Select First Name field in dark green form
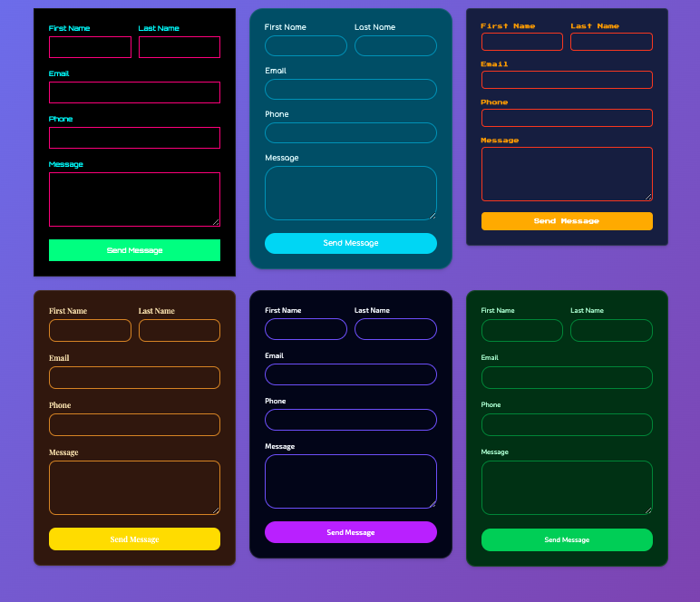This screenshot has height=602, width=700. 521,331
